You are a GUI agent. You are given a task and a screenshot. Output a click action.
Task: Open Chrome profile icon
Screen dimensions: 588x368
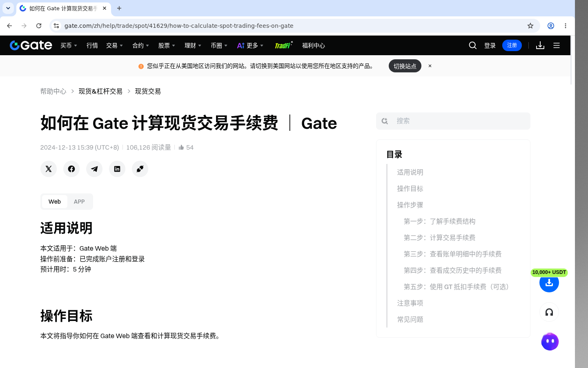pyautogui.click(x=551, y=26)
